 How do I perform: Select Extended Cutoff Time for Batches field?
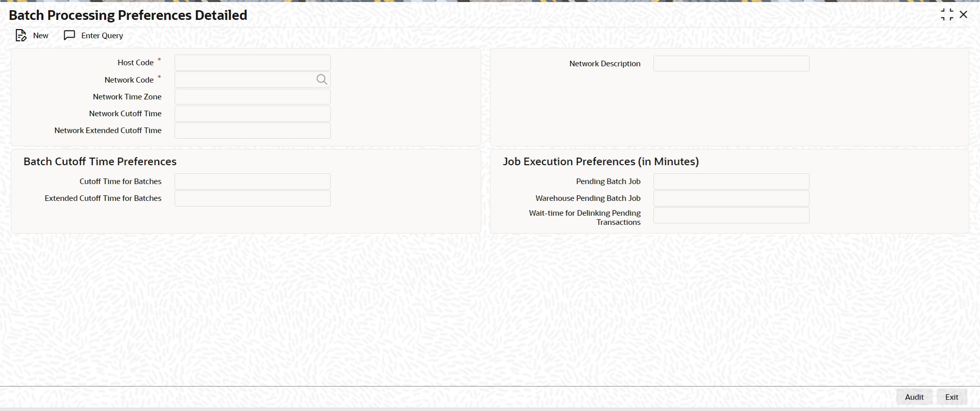click(x=253, y=198)
